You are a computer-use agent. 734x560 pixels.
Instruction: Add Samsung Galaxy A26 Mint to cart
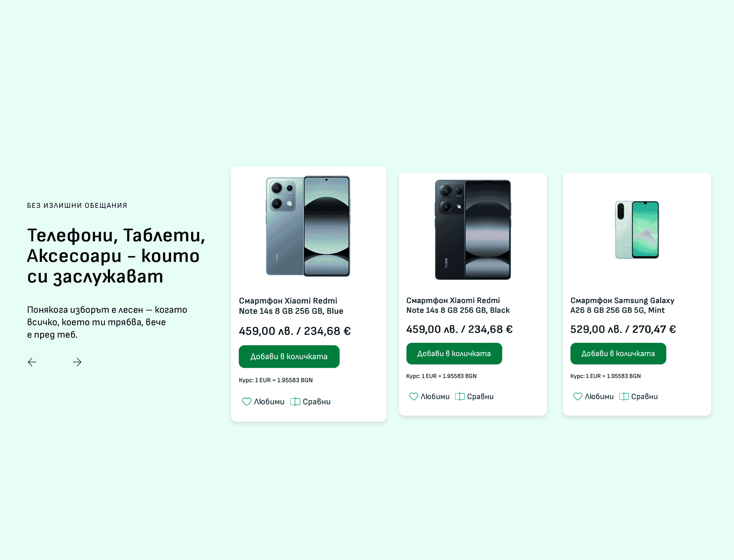point(618,354)
